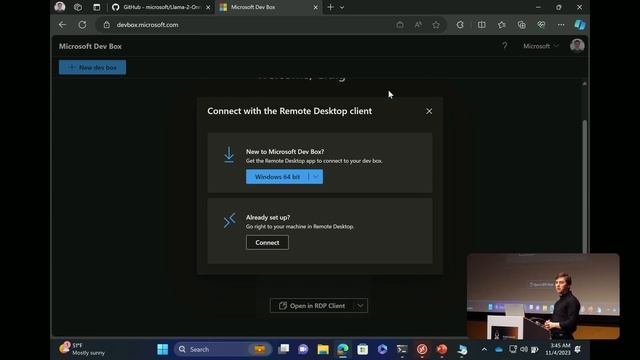640x360 pixels.
Task: Open the Edge workspaces icon
Action: tap(78, 7)
